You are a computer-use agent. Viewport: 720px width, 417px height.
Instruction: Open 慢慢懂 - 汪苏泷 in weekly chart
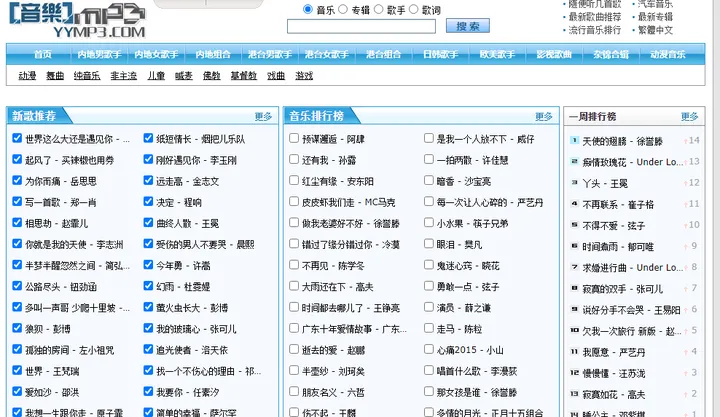click(613, 374)
